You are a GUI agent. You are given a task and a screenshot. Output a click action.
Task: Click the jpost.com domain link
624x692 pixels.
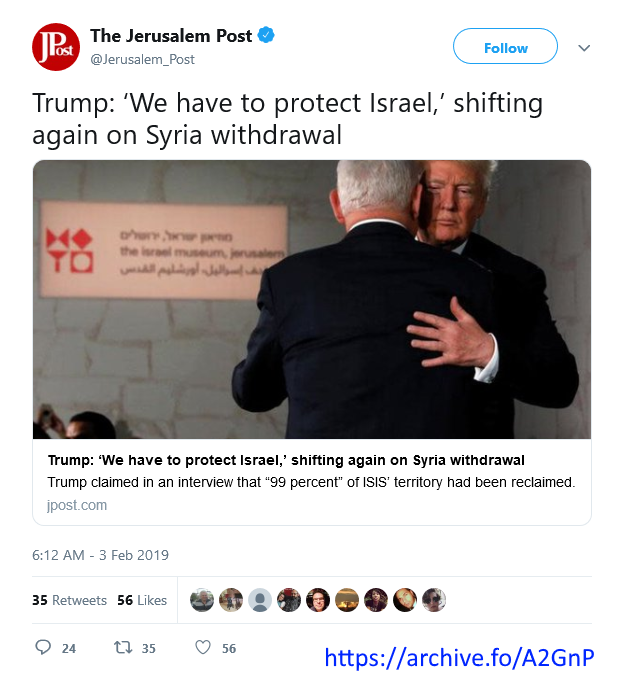(77, 505)
